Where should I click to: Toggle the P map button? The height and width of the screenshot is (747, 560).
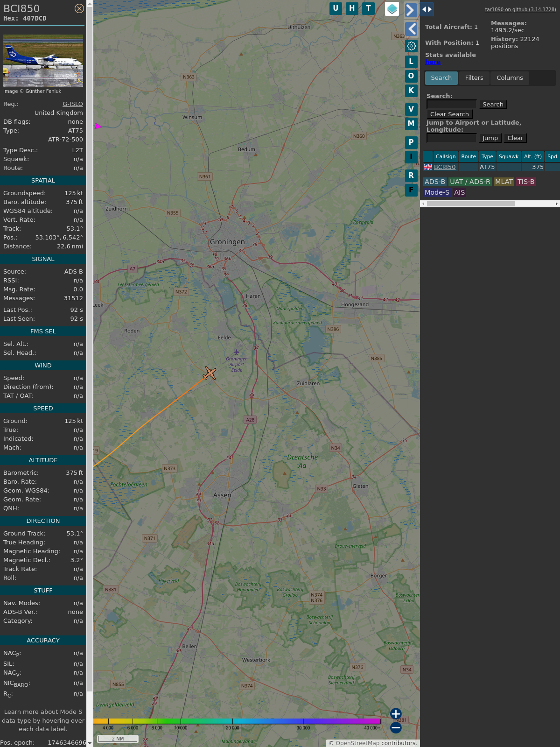coord(411,142)
